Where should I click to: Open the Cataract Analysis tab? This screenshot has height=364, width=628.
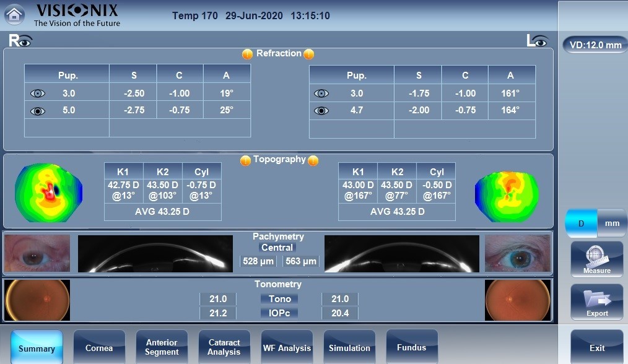224,347
